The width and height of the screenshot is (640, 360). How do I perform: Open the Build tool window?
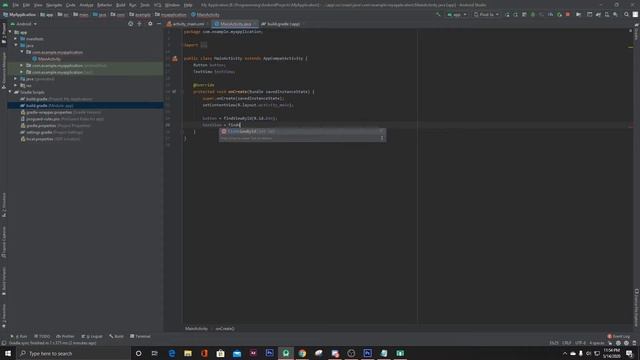point(116,336)
